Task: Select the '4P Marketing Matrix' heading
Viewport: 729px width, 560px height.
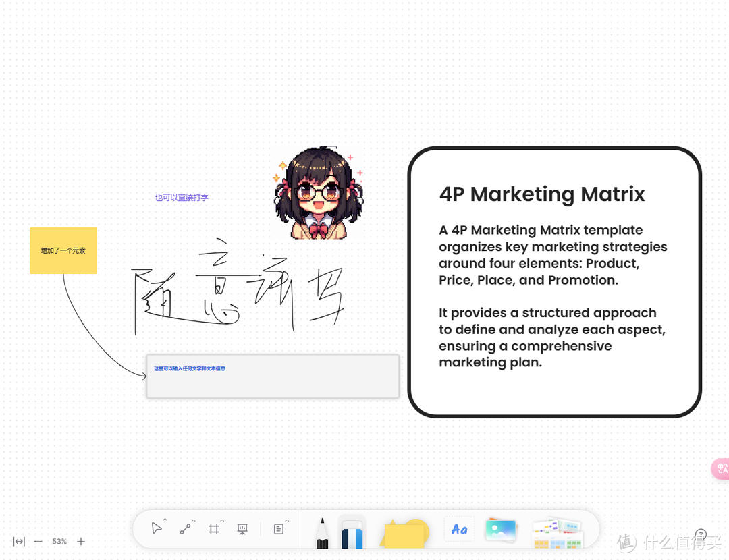Action: pos(542,194)
